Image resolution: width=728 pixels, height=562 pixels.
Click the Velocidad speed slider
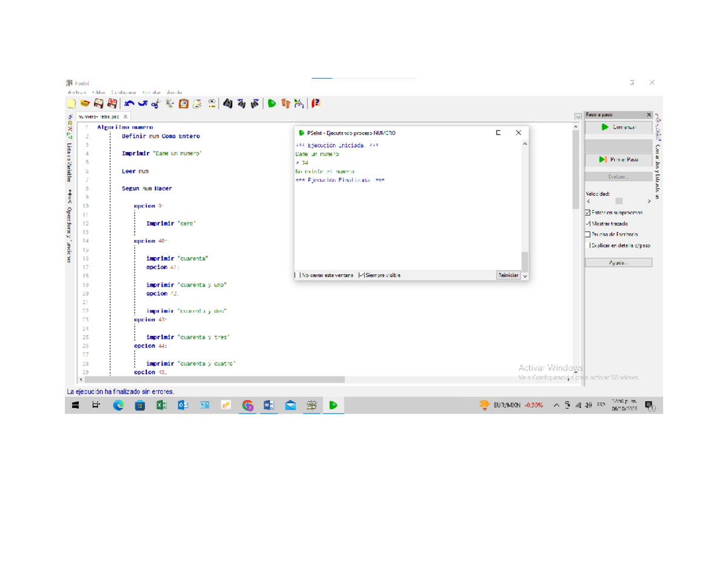[619, 201]
